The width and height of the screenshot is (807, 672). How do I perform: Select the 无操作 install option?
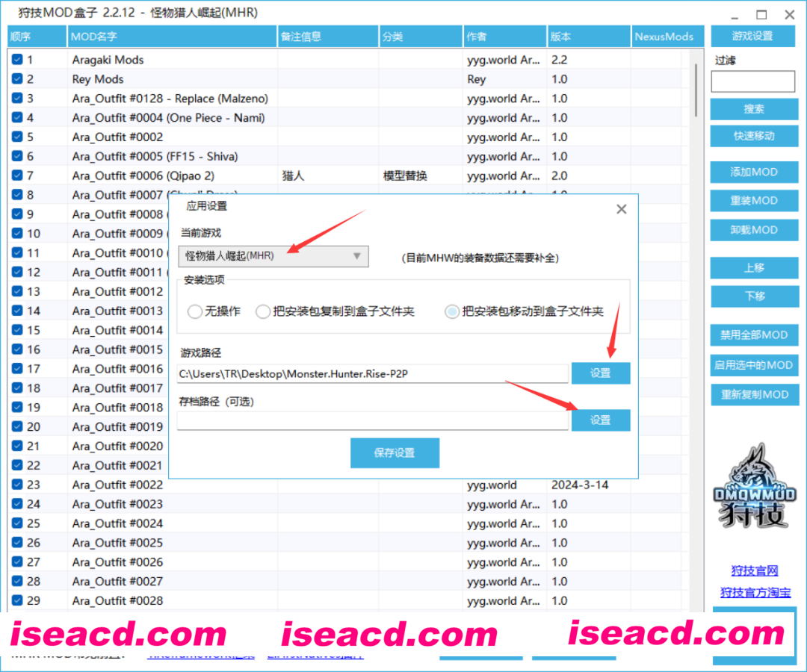click(x=195, y=311)
